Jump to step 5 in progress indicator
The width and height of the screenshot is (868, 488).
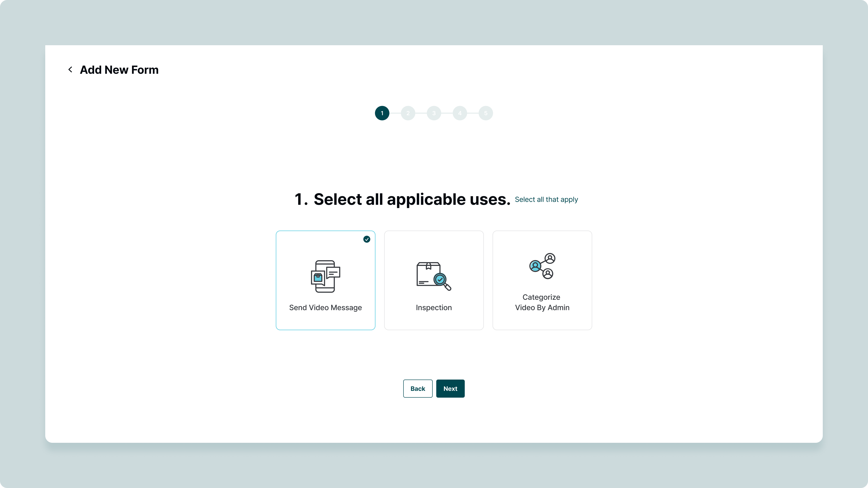(486, 113)
